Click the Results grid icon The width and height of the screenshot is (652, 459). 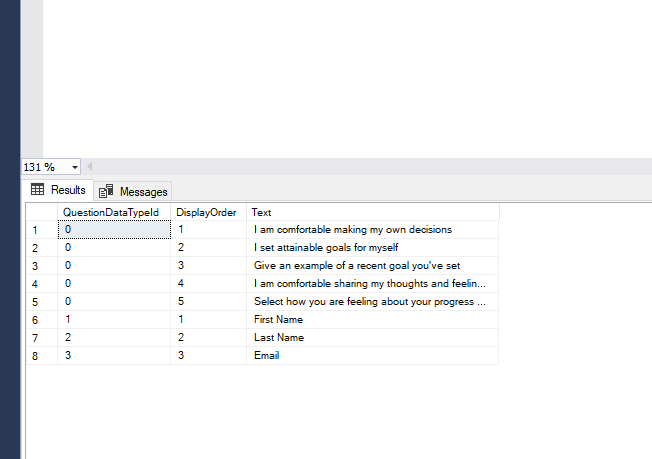tap(37, 190)
